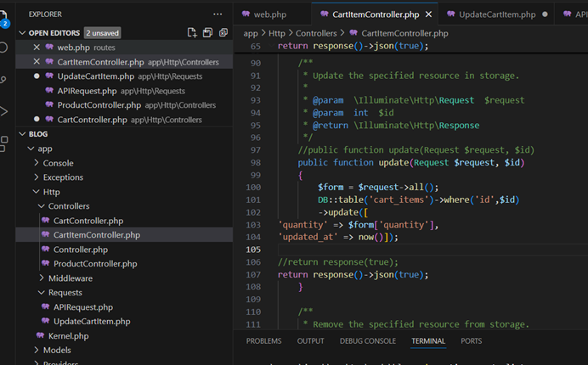This screenshot has width=588, height=365.
Task: Open the Run and Debug view
Action: coord(4,110)
